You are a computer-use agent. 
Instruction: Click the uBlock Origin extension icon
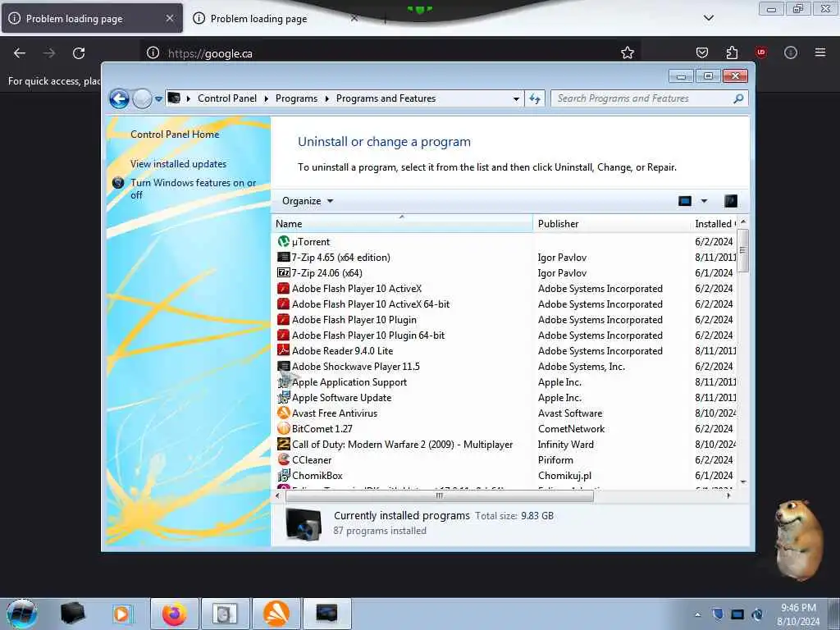tap(760, 52)
